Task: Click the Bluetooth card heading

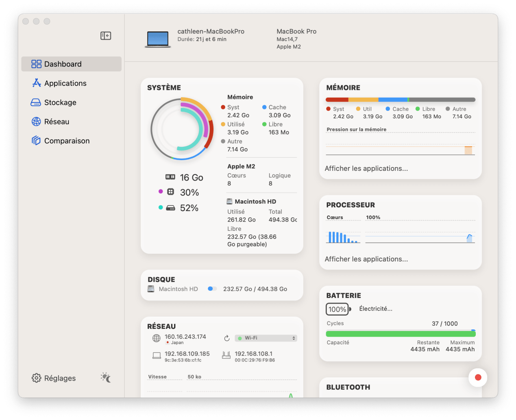Action: pyautogui.click(x=348, y=387)
